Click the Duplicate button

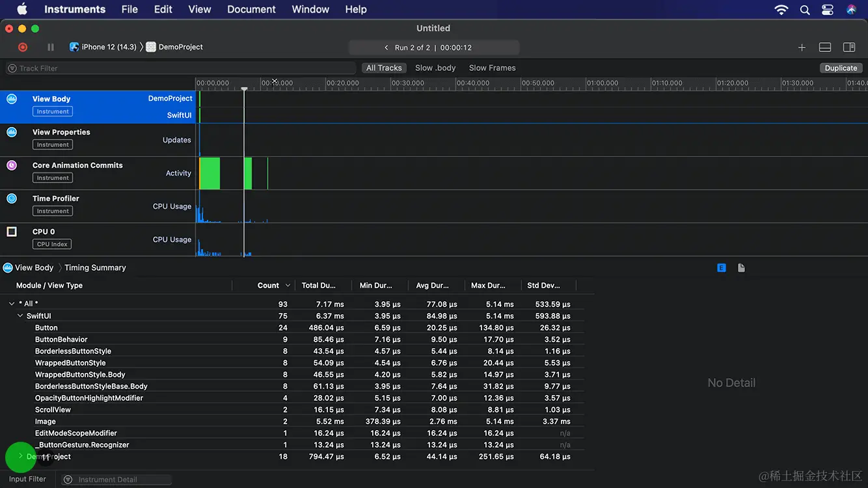tap(841, 68)
